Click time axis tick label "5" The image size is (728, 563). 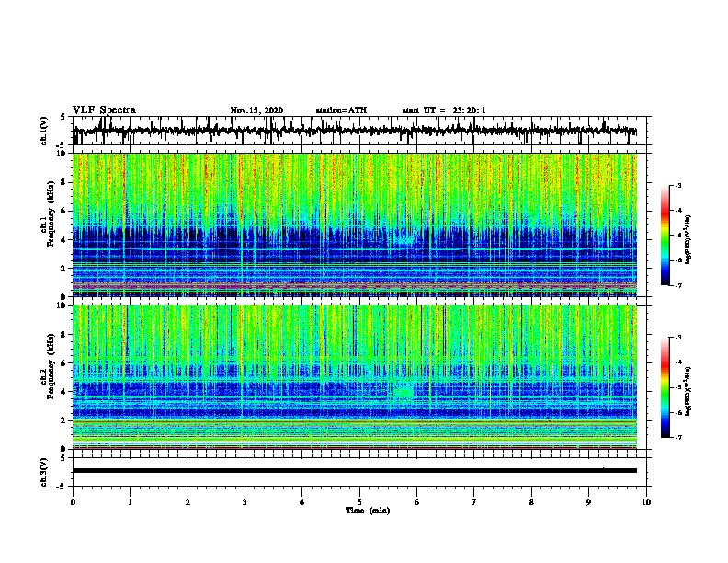359,502
